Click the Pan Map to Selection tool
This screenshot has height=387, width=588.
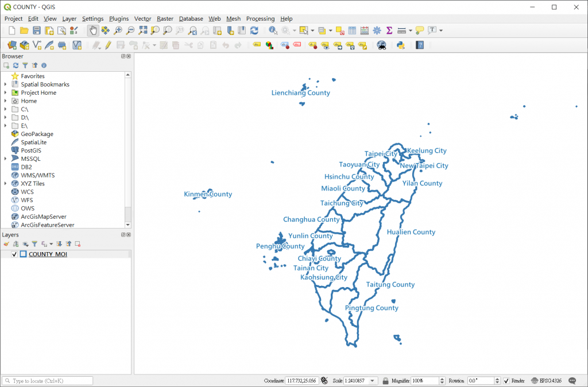pos(106,31)
